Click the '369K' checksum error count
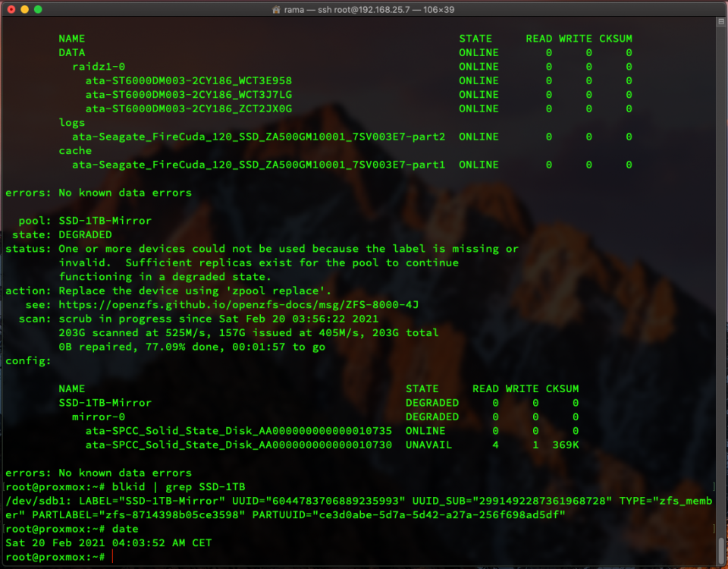The width and height of the screenshot is (728, 569). point(566,445)
